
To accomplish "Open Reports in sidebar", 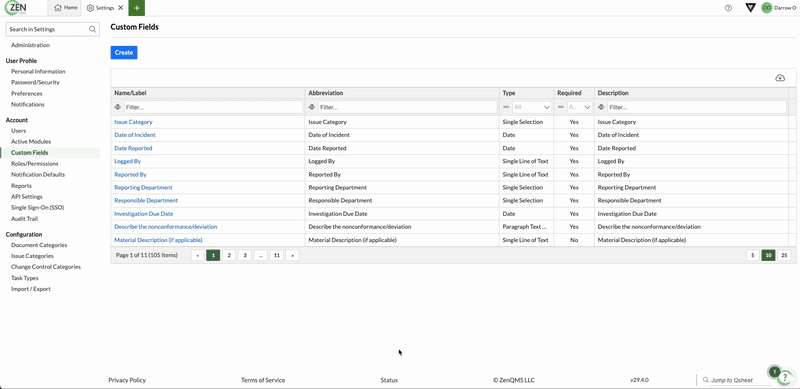I will tap(21, 186).
